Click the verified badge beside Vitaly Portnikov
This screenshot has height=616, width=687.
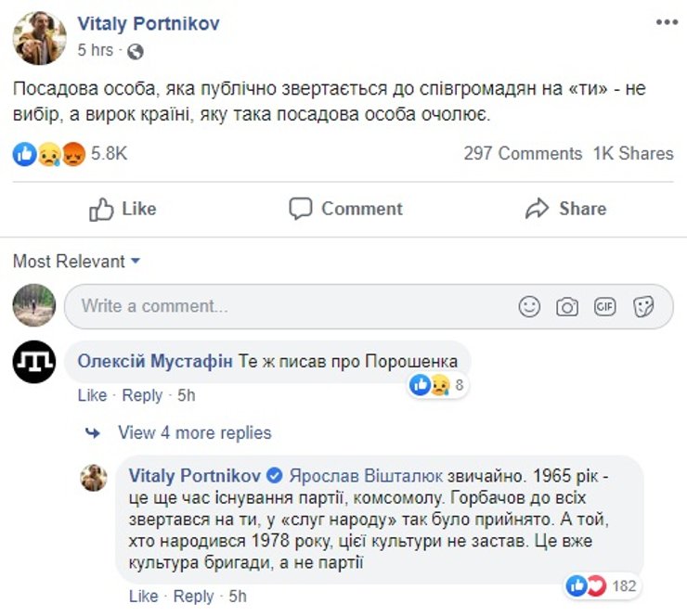point(275,476)
